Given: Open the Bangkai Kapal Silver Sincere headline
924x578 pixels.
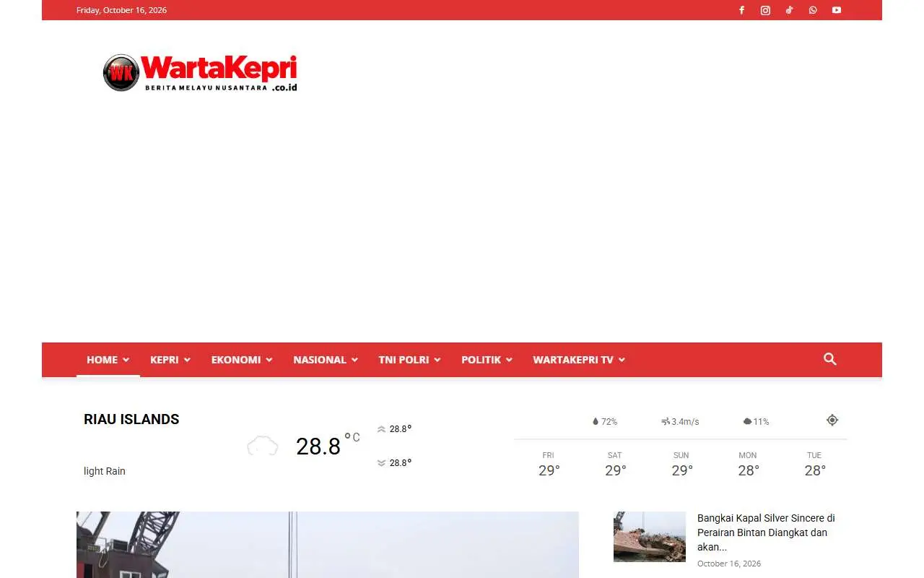Looking at the screenshot, I should pos(766,532).
